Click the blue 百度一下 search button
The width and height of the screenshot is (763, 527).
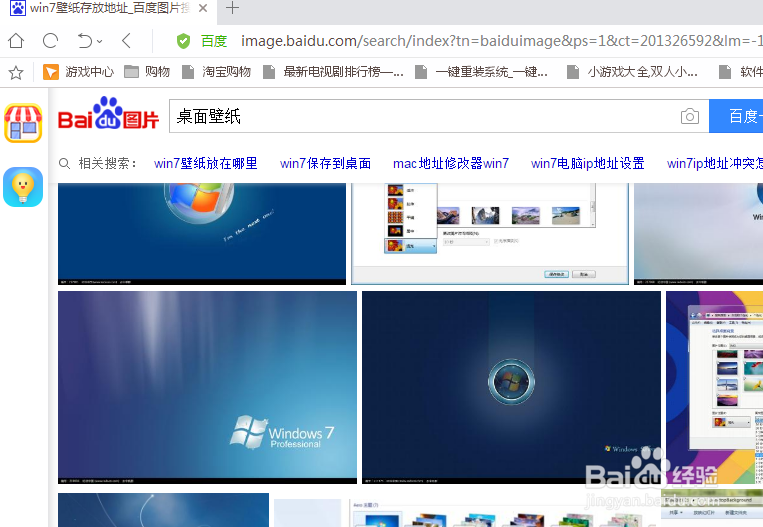(x=736, y=116)
